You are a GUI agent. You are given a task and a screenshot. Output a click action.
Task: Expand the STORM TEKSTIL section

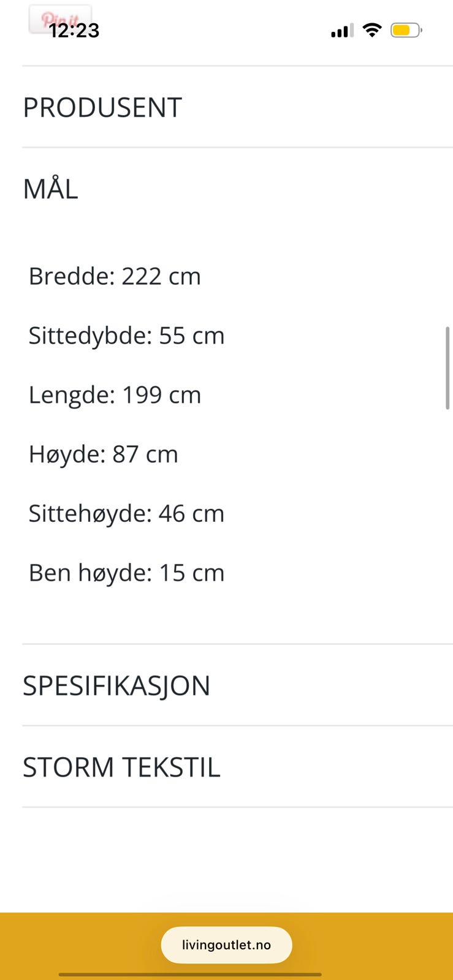pos(121,766)
